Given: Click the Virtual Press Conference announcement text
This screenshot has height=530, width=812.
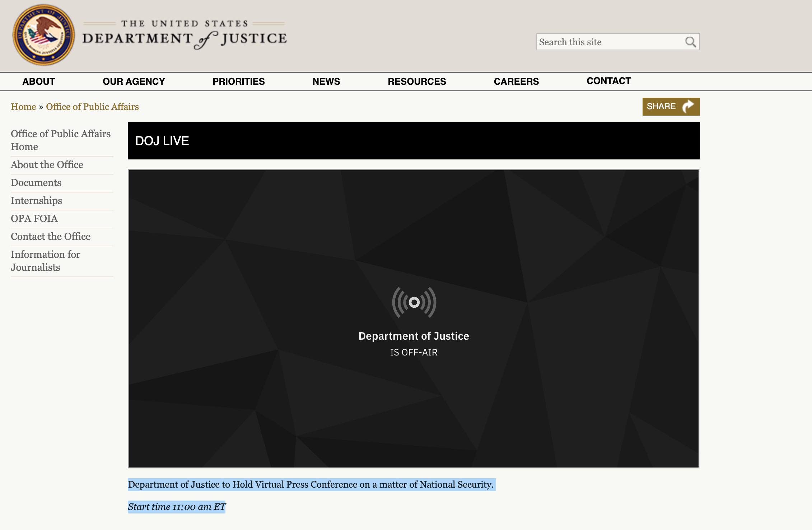Looking at the screenshot, I should (x=312, y=484).
